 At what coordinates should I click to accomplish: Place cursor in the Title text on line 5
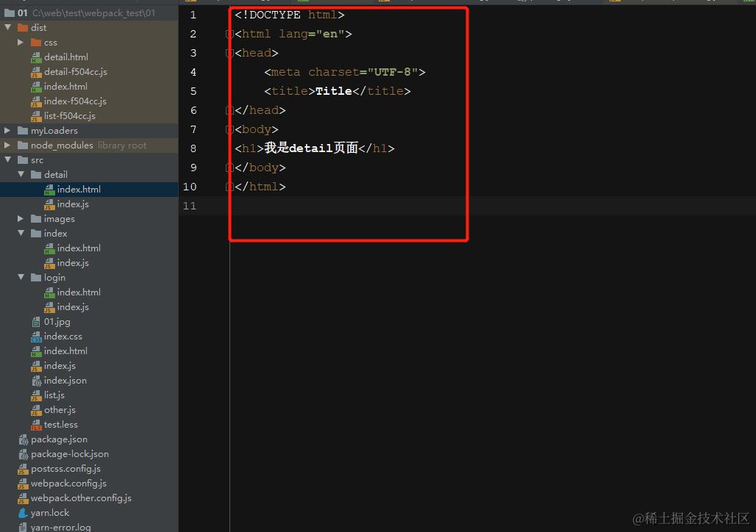click(x=334, y=91)
